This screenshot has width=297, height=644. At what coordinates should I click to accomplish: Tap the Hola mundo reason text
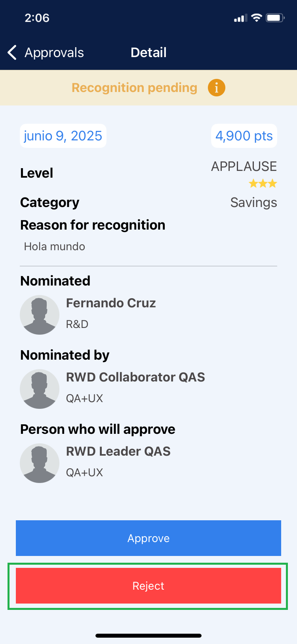pyautogui.click(x=55, y=247)
